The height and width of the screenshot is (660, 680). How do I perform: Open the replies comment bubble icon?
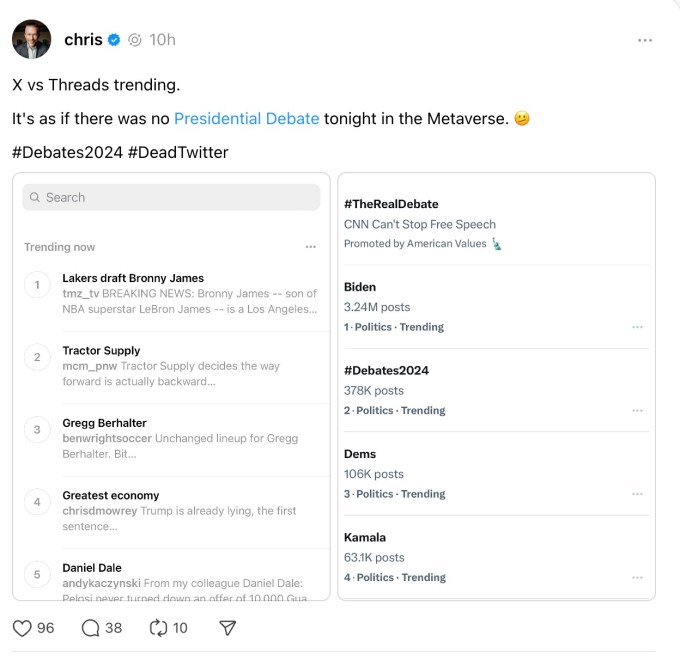click(x=90, y=628)
